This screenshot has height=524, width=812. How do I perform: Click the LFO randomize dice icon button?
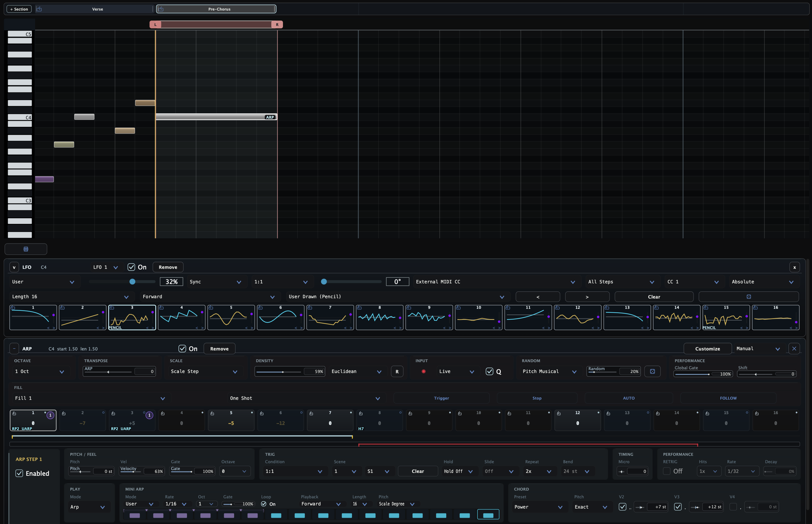click(748, 297)
